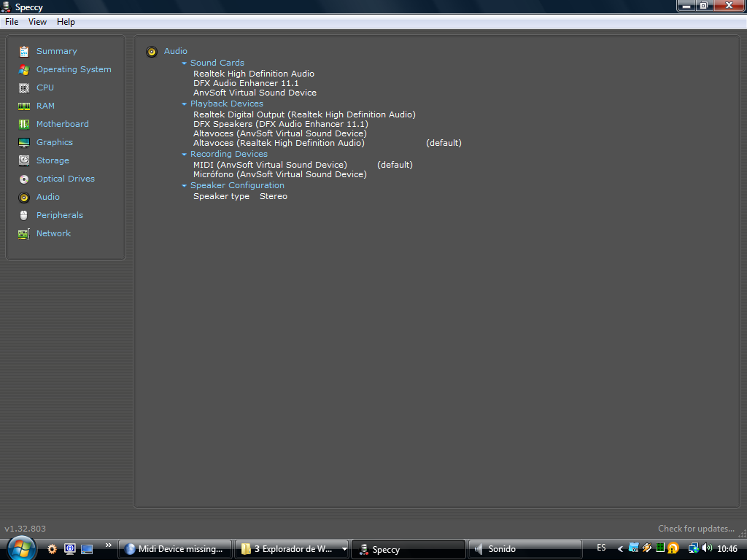This screenshot has width=747, height=560.
Task: Click the Motherboard icon in sidebar
Action: pos(24,124)
